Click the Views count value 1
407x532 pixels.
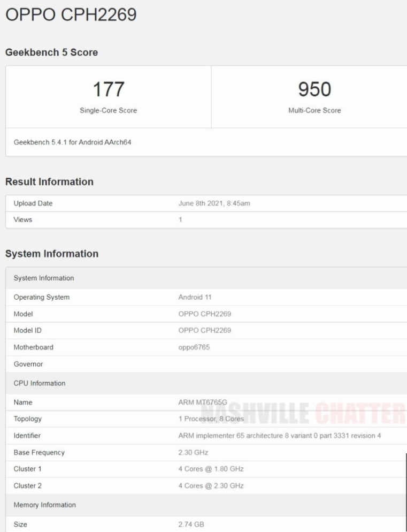point(180,220)
